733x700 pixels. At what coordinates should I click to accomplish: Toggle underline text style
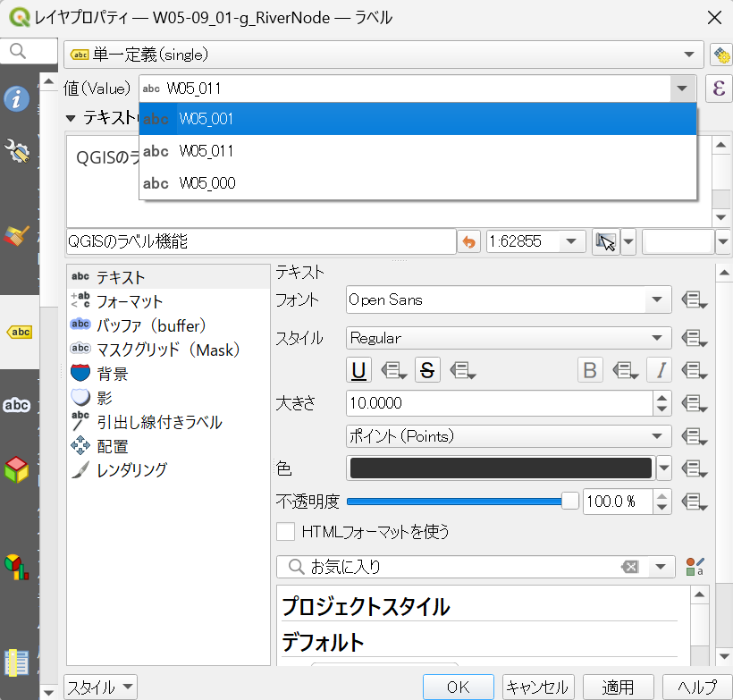coord(358,370)
